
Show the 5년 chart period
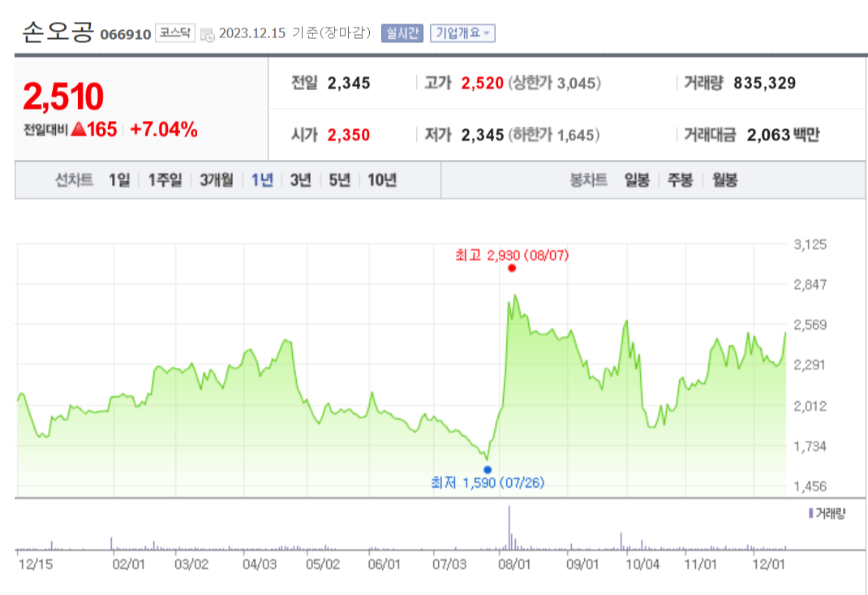(339, 180)
